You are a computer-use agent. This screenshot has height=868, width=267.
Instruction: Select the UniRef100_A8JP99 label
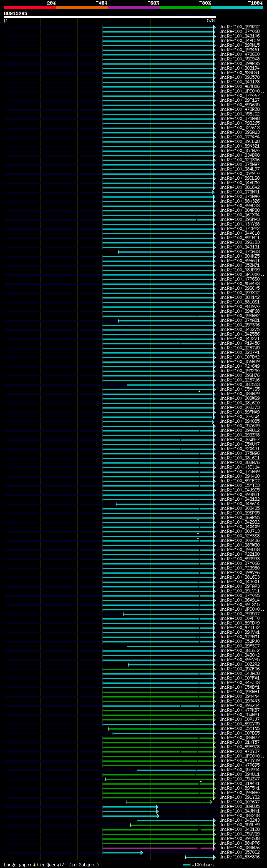click(x=239, y=270)
